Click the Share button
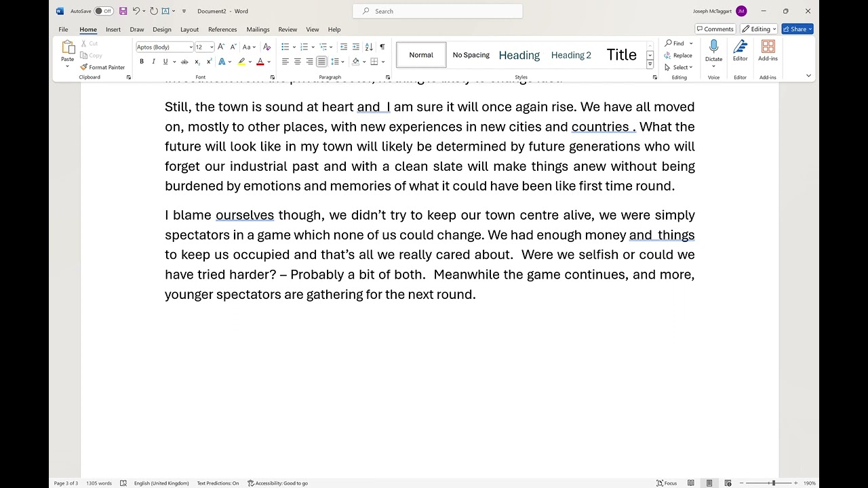The height and width of the screenshot is (488, 868). point(797,29)
